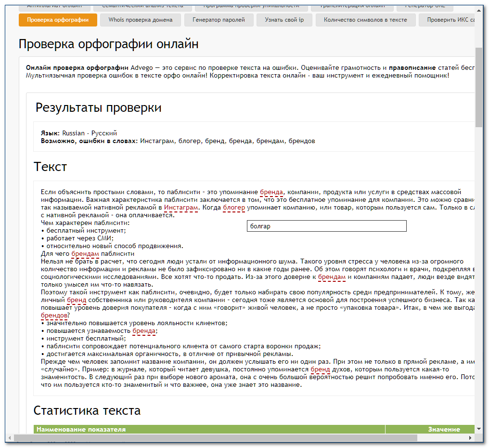The width and height of the screenshot is (489, 448).
Task: Click underlined бренда in first sentence
Action: 271,192
